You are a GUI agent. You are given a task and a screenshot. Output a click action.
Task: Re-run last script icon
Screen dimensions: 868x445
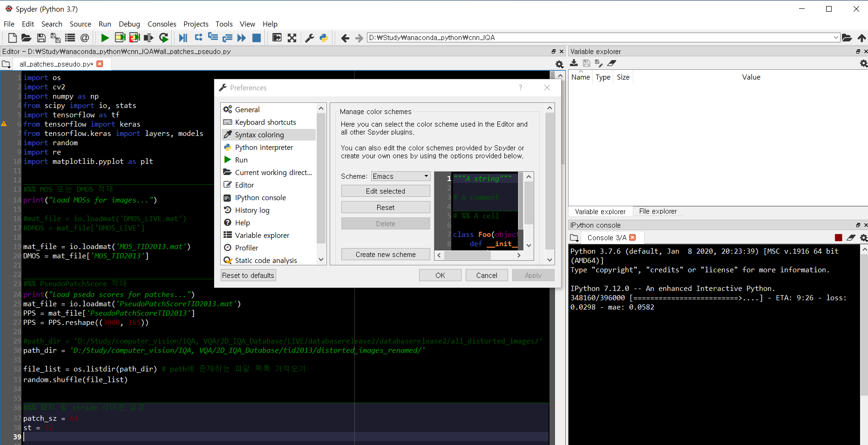pyautogui.click(x=164, y=38)
